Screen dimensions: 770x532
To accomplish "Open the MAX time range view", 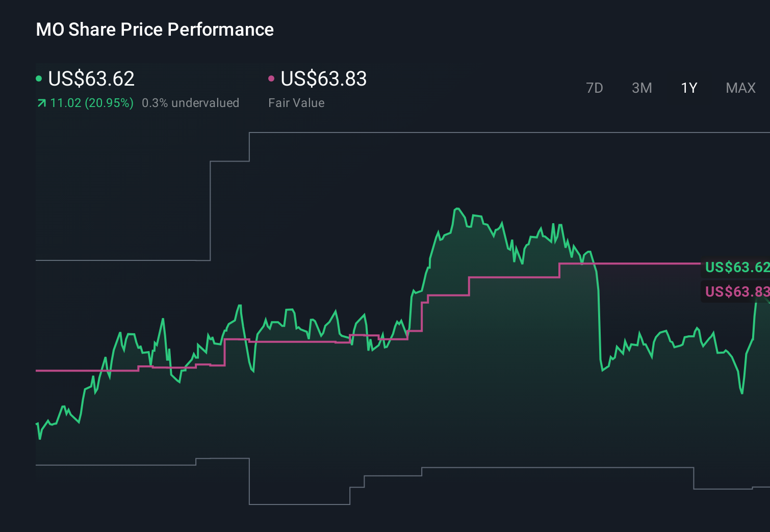I will point(740,88).
